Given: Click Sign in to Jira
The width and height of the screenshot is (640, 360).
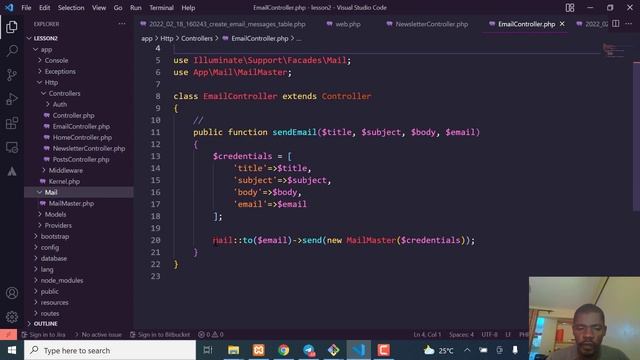Looking at the screenshot, I should point(44,334).
